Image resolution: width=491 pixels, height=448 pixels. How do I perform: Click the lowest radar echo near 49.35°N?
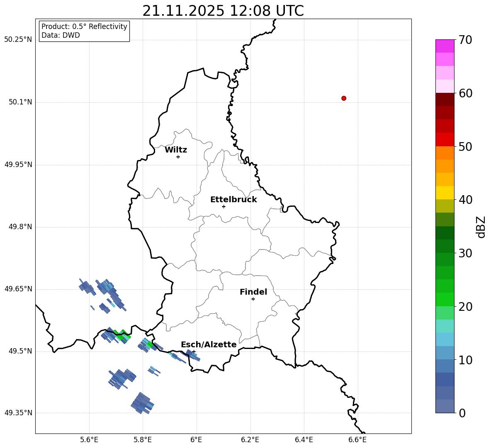[143, 404]
